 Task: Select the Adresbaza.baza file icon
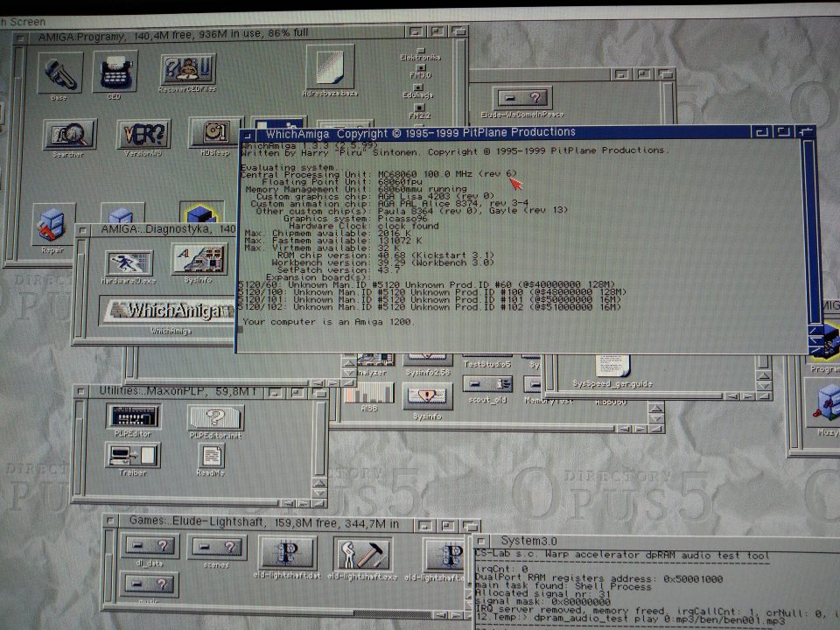330,66
